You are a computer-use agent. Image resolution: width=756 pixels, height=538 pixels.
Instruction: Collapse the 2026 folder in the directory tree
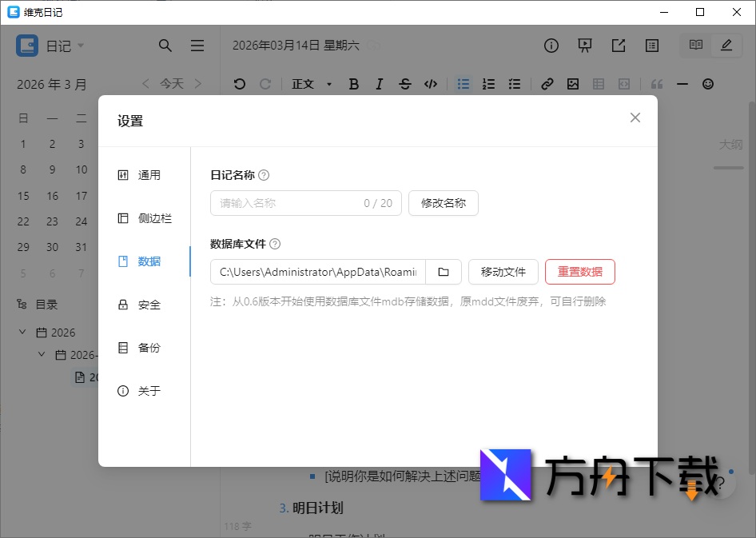22,332
